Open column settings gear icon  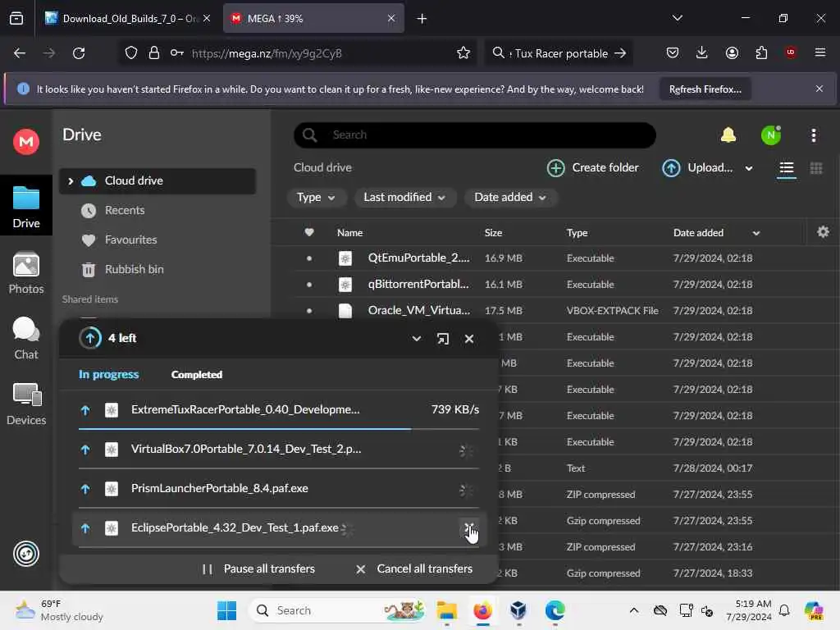click(x=823, y=232)
